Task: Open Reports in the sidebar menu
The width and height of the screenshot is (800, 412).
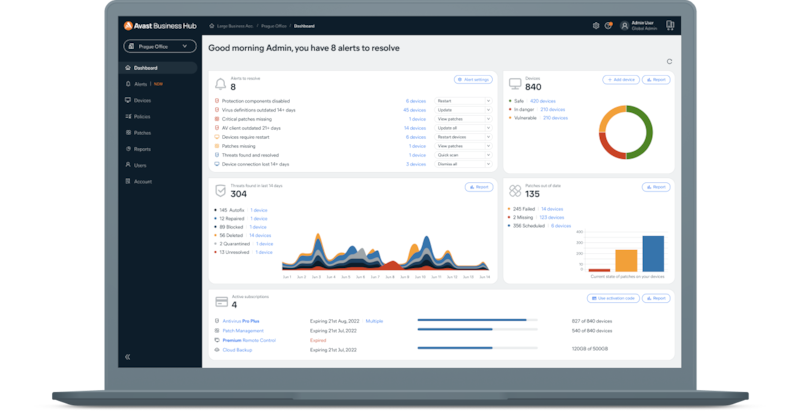Action: coord(142,149)
